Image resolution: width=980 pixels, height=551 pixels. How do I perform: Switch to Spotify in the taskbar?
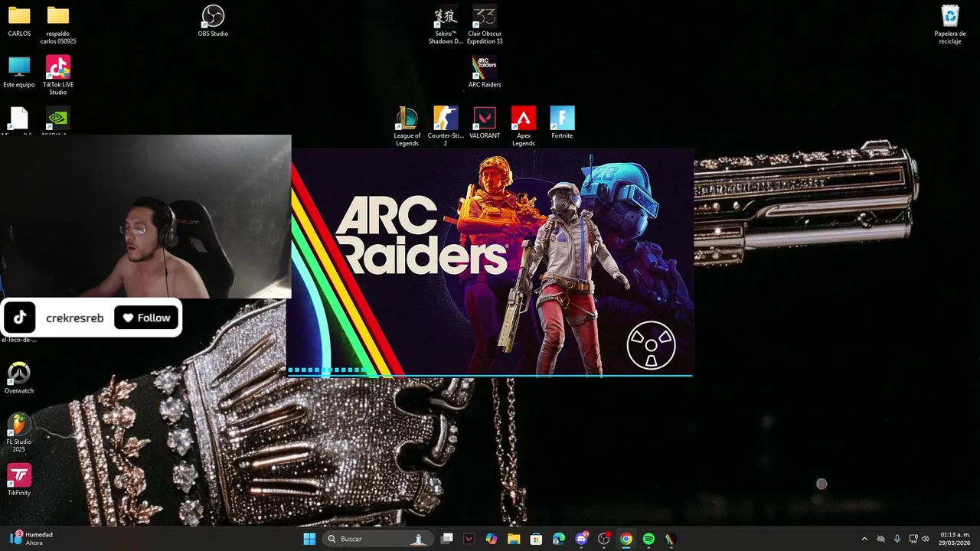click(x=648, y=539)
